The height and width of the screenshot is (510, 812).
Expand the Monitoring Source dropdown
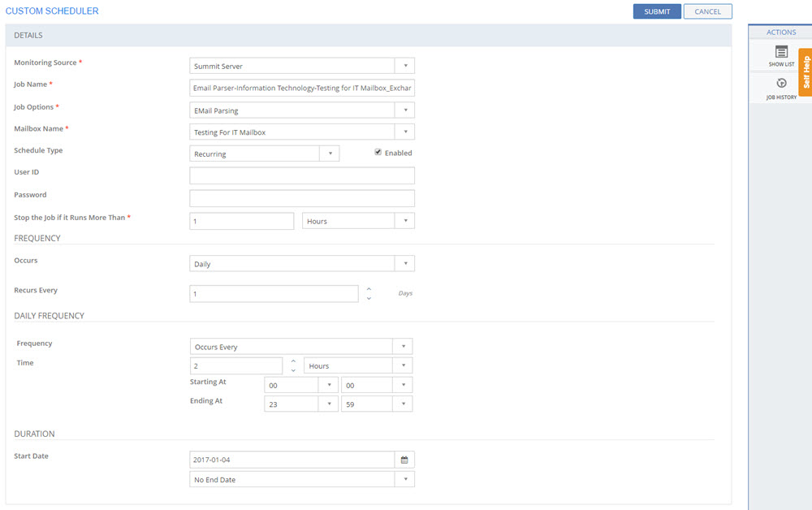pyautogui.click(x=404, y=66)
